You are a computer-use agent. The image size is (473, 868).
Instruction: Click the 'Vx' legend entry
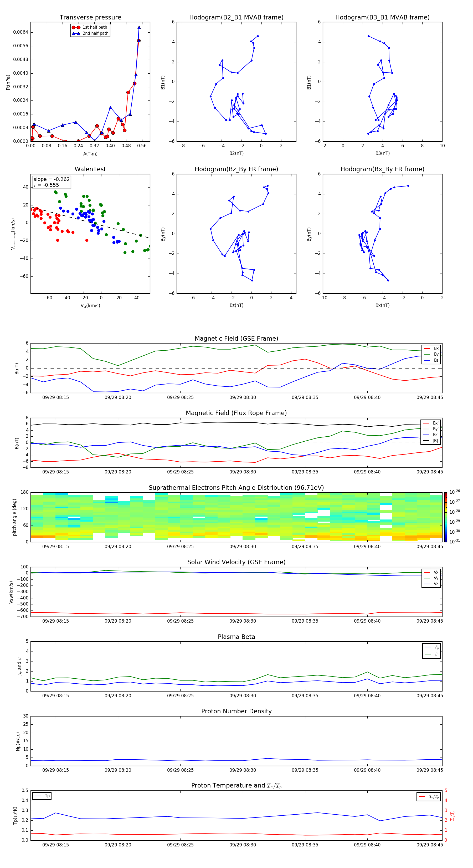(x=431, y=572)
